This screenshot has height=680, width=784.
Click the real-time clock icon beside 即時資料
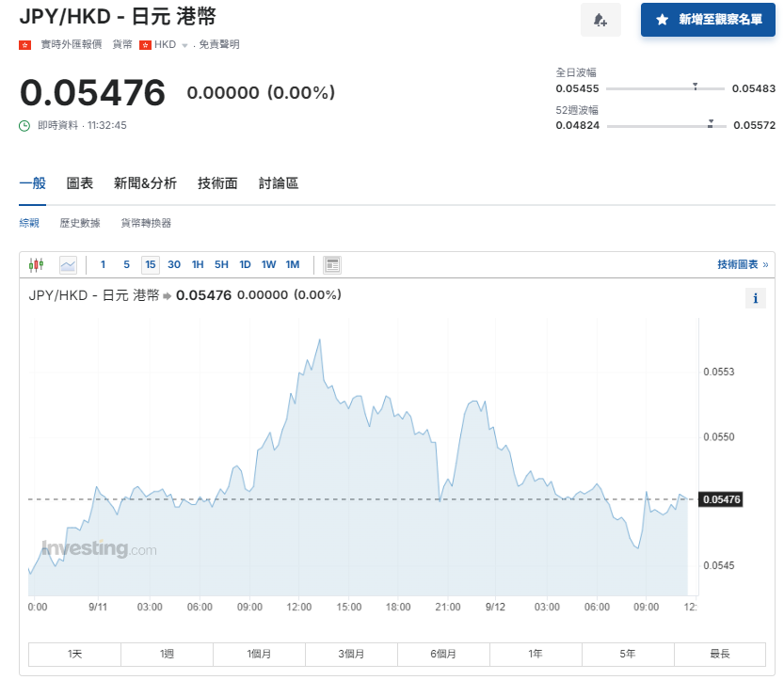click(x=25, y=125)
